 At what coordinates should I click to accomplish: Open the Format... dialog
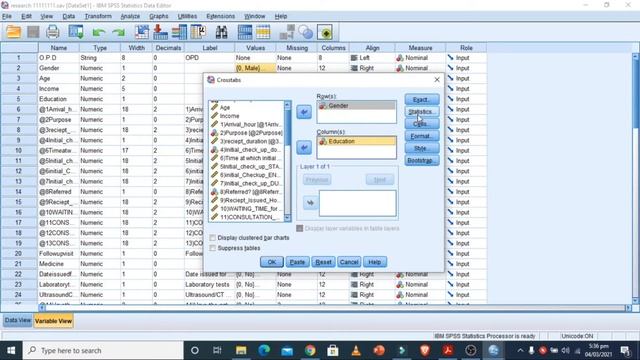(422, 136)
